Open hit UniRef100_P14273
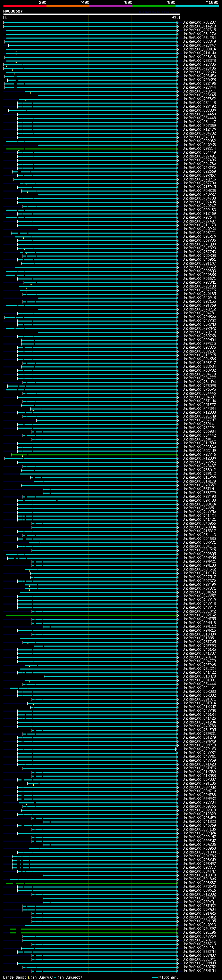 point(199,26)
